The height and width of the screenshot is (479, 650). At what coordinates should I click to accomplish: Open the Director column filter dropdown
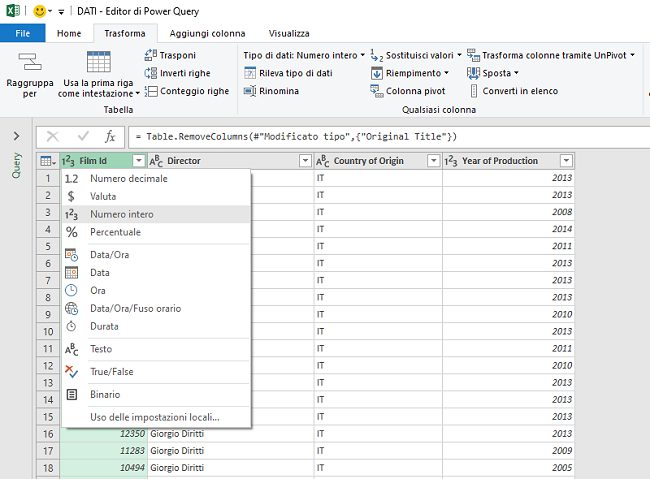305,161
